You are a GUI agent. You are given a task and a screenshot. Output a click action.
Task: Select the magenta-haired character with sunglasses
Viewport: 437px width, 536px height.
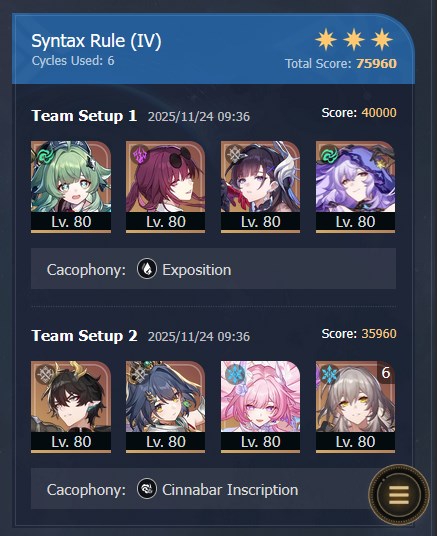tap(165, 187)
